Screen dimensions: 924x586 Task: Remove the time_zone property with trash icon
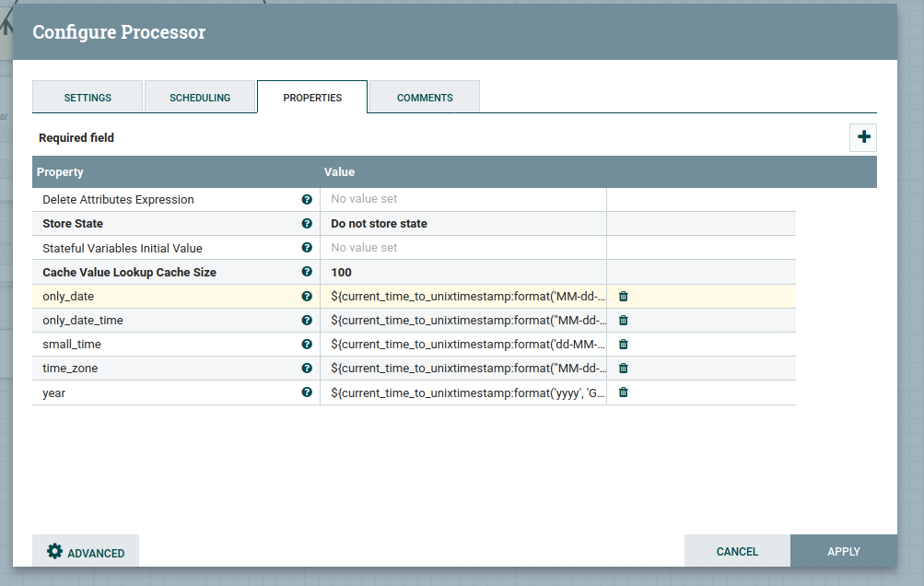[x=622, y=368]
